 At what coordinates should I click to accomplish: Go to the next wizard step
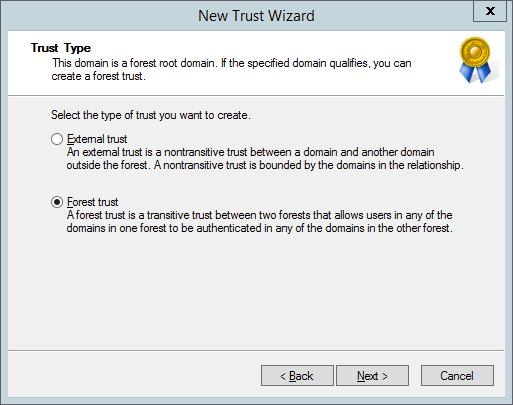click(x=372, y=376)
